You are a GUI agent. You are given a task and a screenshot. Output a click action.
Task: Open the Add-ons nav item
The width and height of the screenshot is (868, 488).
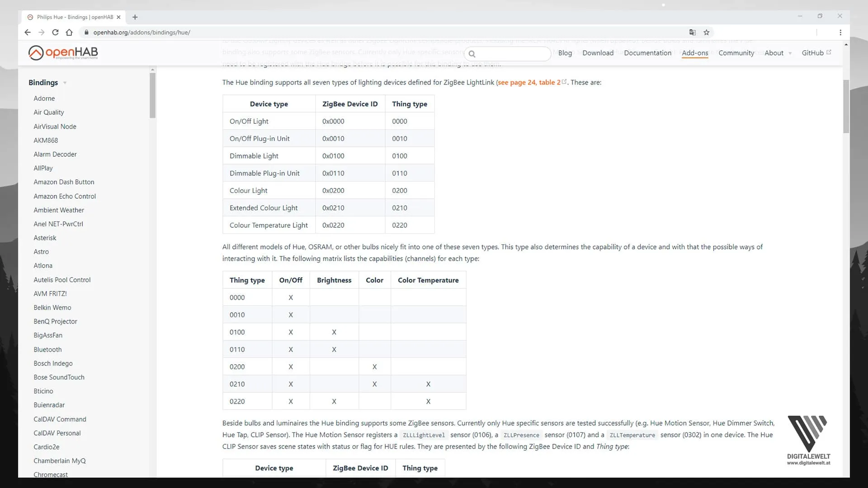pos(695,53)
